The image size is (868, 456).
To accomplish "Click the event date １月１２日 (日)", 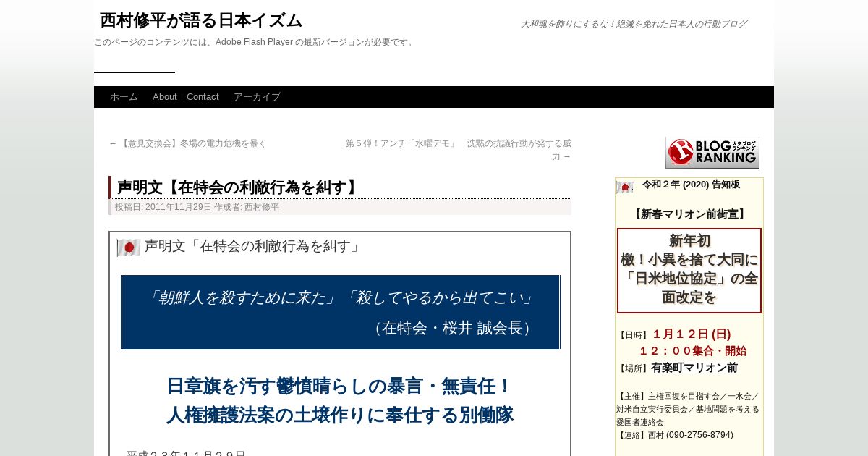I will (x=692, y=334).
